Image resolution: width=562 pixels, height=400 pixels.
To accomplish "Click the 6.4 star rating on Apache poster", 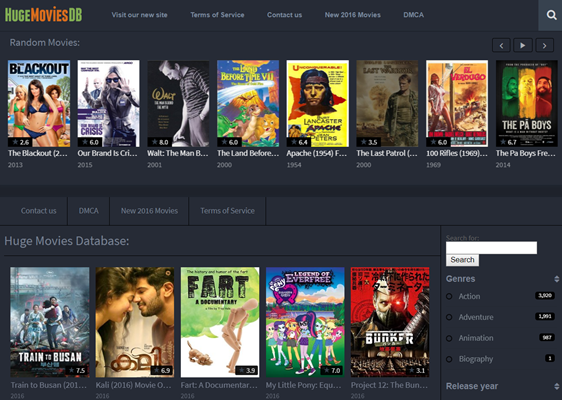I will point(299,142).
